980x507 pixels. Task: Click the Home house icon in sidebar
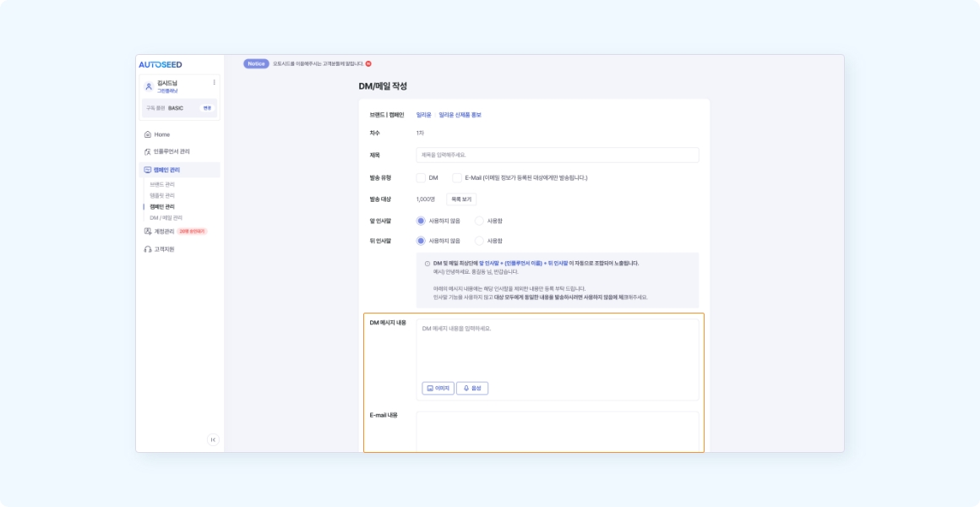point(148,134)
